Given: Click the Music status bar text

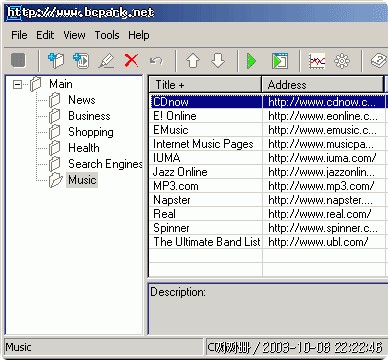Looking at the screenshot, I should 18,347.
